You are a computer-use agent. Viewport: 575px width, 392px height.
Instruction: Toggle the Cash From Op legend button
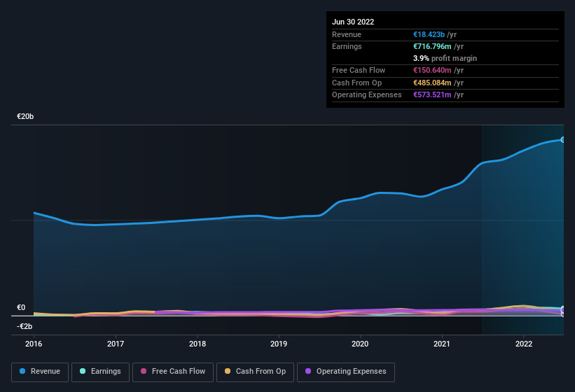255,372
